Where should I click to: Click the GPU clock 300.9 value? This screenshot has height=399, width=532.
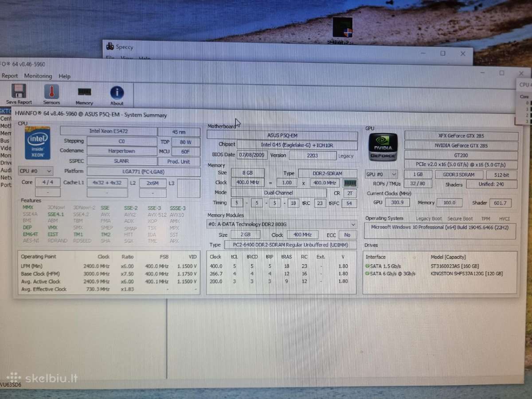click(x=397, y=203)
